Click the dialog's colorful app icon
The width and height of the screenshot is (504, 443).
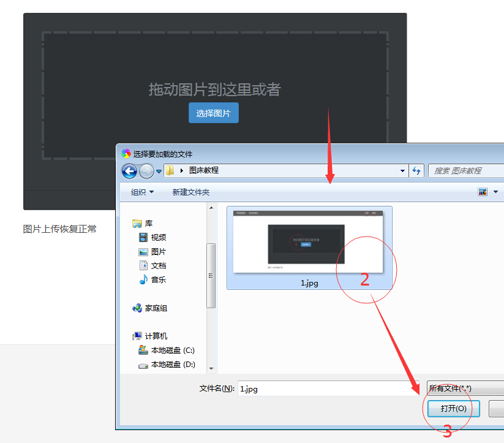[x=126, y=154]
